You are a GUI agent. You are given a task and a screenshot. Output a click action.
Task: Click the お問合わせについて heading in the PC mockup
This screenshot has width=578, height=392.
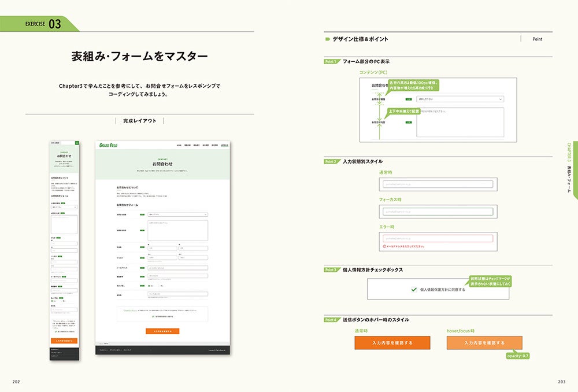coord(128,187)
